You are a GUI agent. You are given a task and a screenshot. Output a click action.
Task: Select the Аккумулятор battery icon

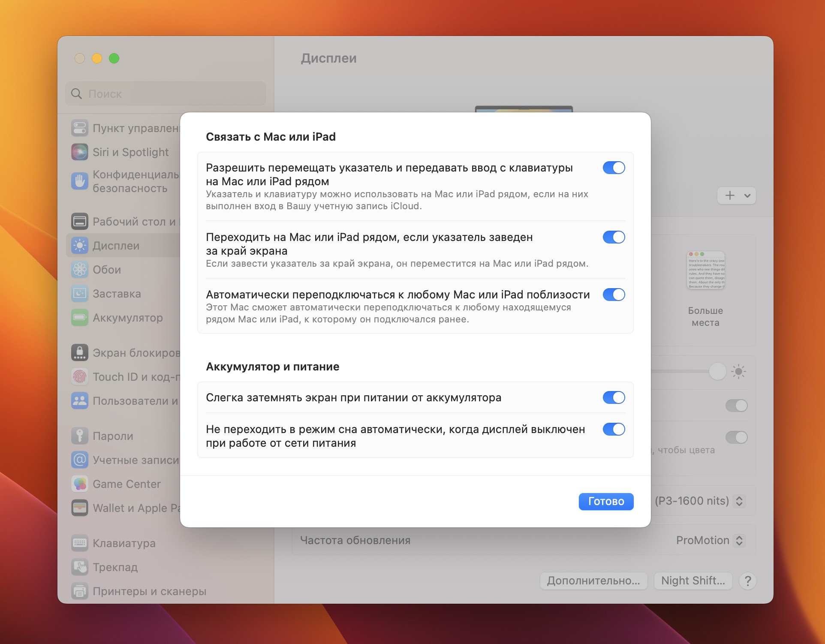pos(80,318)
